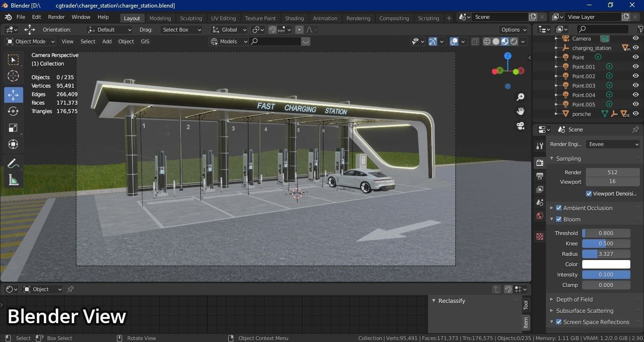Switch to the Scripting workspace tab
The image size is (644, 342).
[x=429, y=18]
